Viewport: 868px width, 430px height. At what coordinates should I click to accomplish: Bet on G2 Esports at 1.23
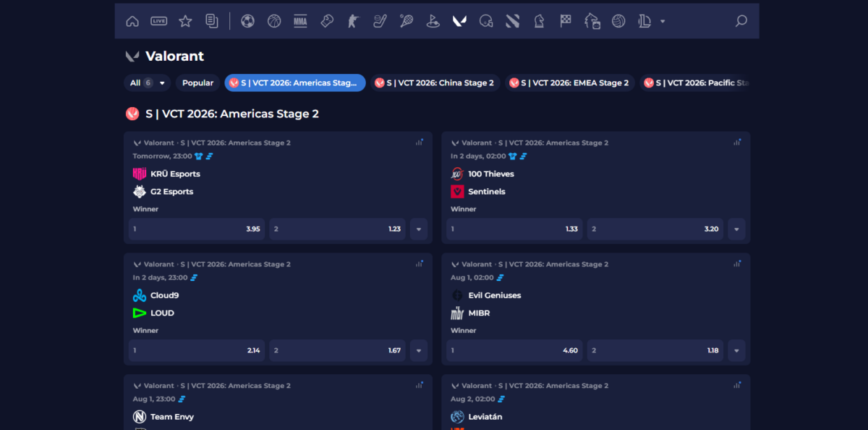click(337, 229)
